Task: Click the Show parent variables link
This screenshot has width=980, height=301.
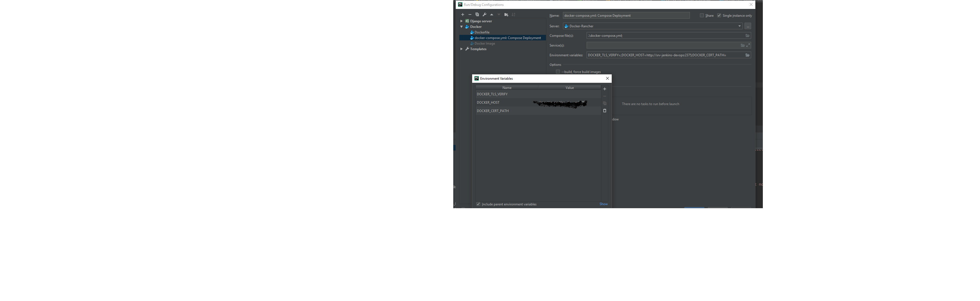Action: tap(603, 204)
